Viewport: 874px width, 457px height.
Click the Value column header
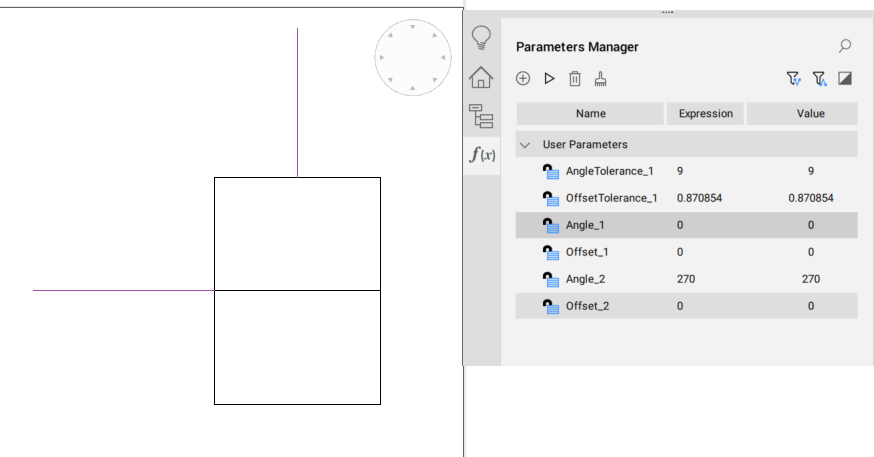click(x=810, y=113)
